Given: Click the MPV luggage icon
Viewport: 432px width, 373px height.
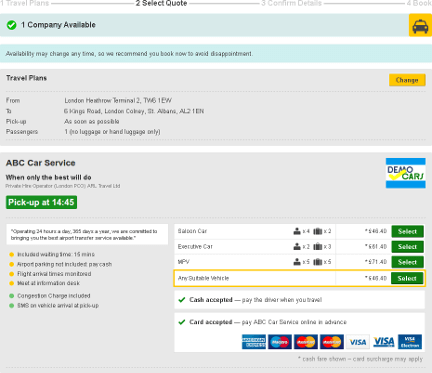Looking at the screenshot, I should pyautogui.click(x=318, y=262).
